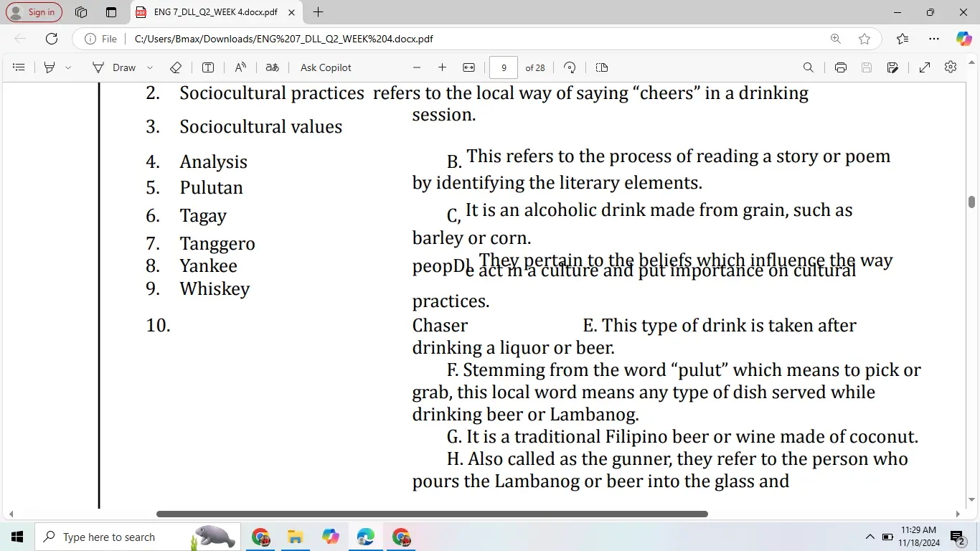
Task: Open Settings and more ellipsis menu
Action: (933, 39)
